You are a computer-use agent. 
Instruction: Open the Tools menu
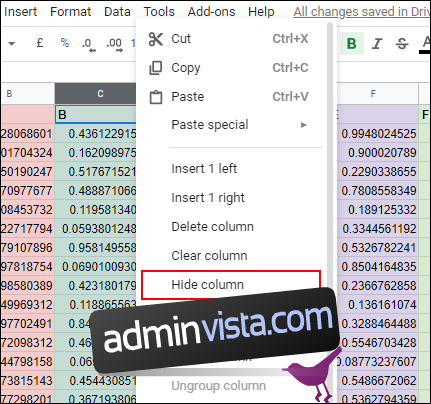[159, 12]
